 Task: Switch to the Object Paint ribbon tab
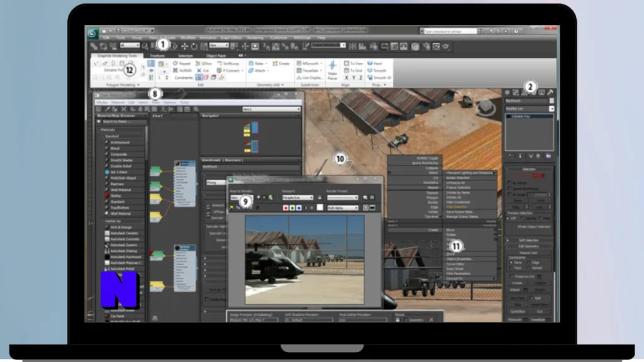click(x=216, y=55)
